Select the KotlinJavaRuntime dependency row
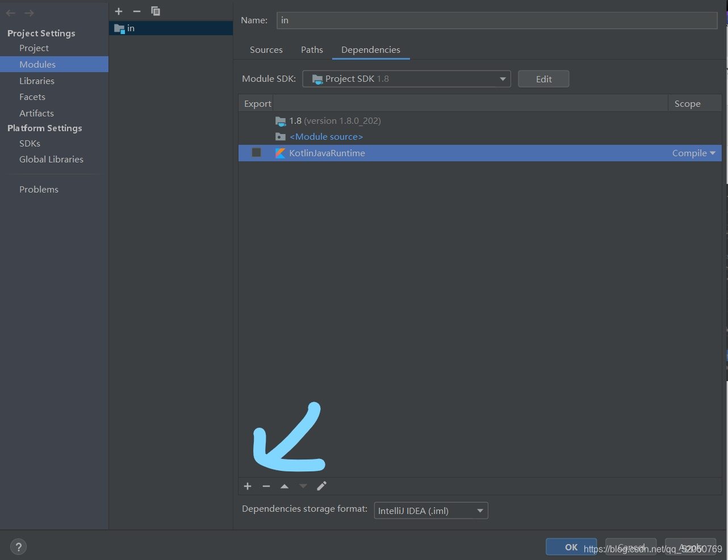728x560 pixels. 480,153
